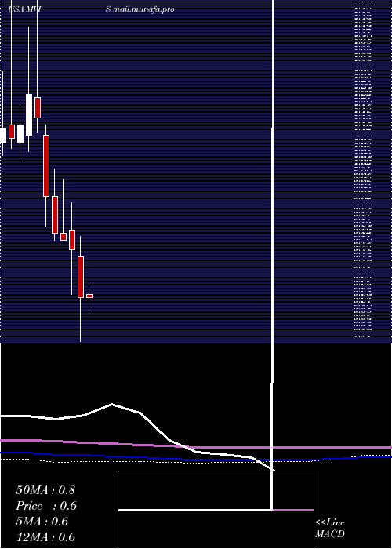Select the tall white candle body near top
392x549 pixels.
(x=29, y=115)
